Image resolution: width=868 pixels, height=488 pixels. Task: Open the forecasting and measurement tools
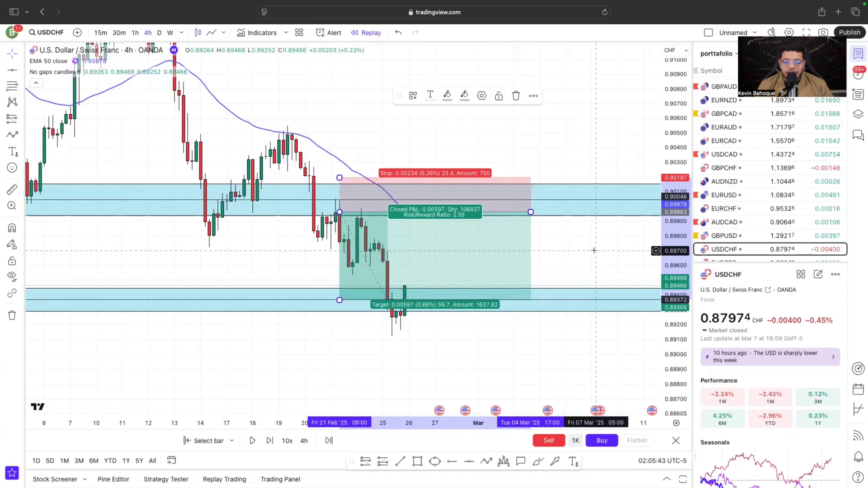[12, 118]
